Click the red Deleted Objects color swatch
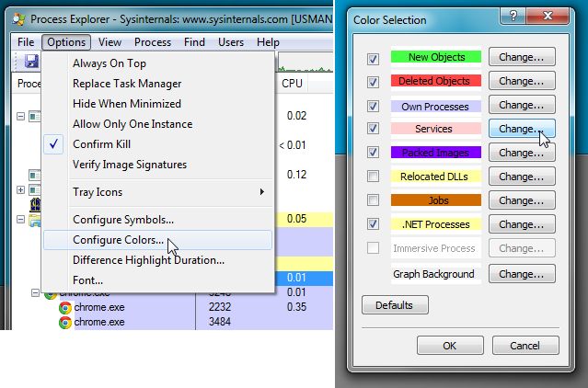Image resolution: width=588 pixels, height=388 pixels. [x=436, y=81]
